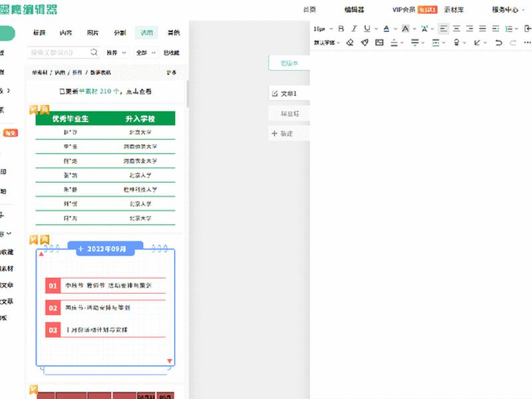
Task: Click the edit icon beside 文章1
Action: (x=275, y=93)
